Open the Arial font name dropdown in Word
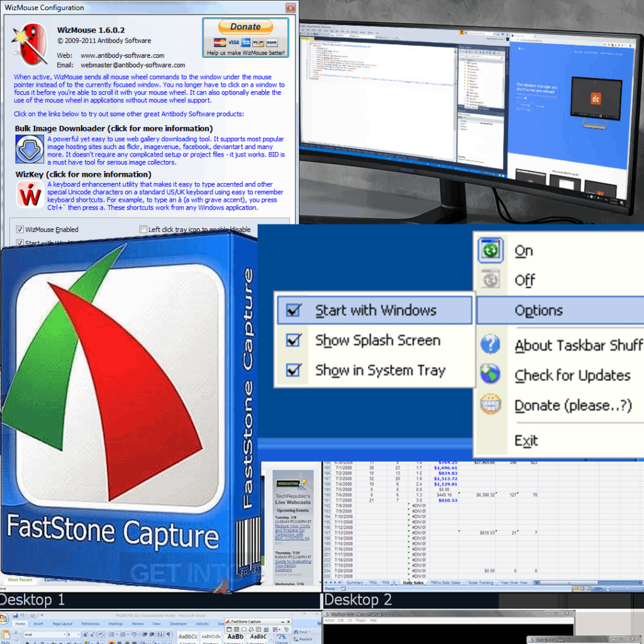Viewport: 644px width, 644px height. pos(64,634)
